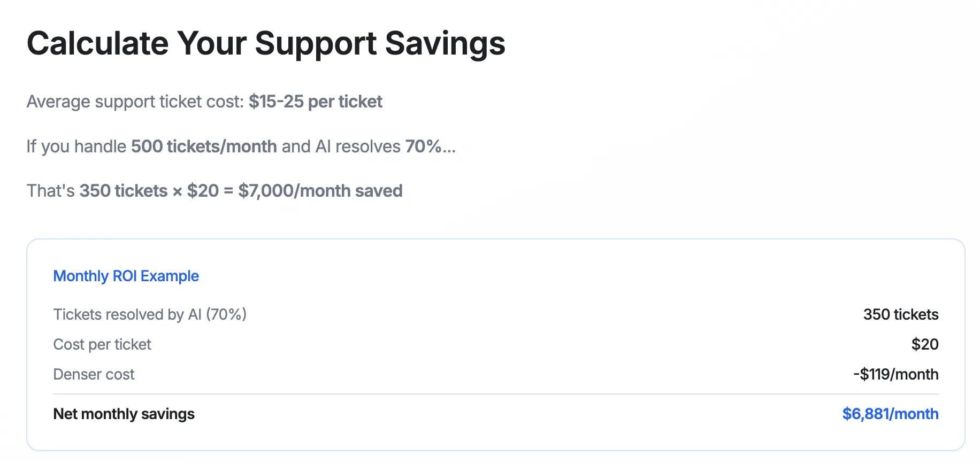
Task: Click the "and AI resolves" text
Action: tap(341, 146)
